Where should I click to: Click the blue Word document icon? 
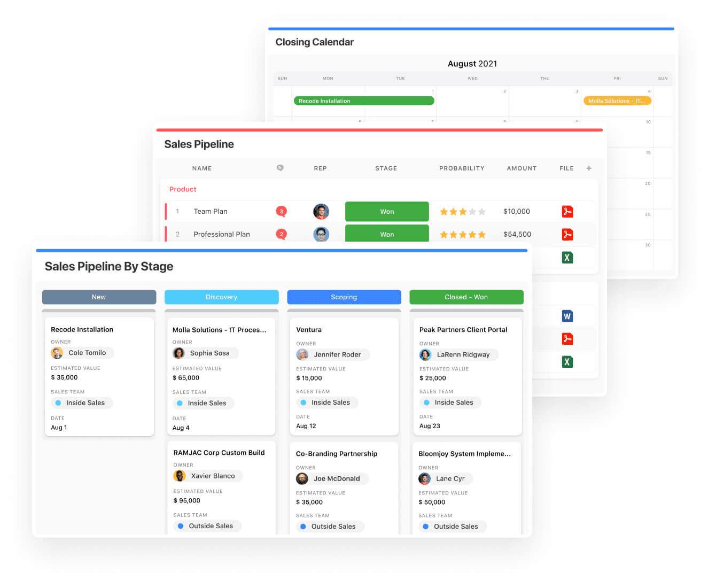(567, 316)
